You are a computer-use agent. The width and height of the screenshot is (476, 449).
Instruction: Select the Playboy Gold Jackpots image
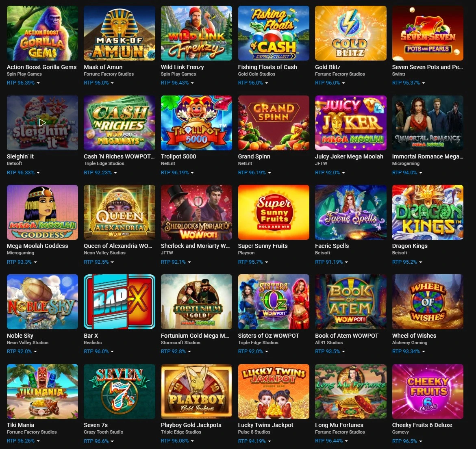tap(196, 391)
